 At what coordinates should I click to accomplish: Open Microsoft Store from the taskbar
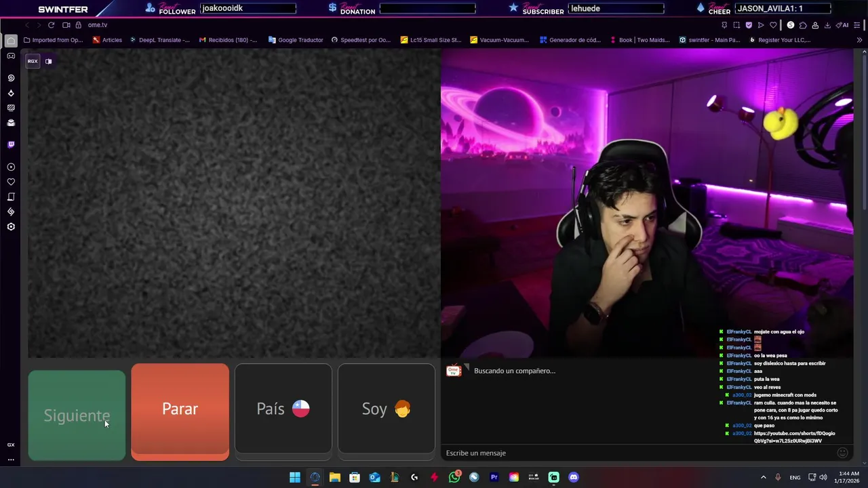(355, 477)
